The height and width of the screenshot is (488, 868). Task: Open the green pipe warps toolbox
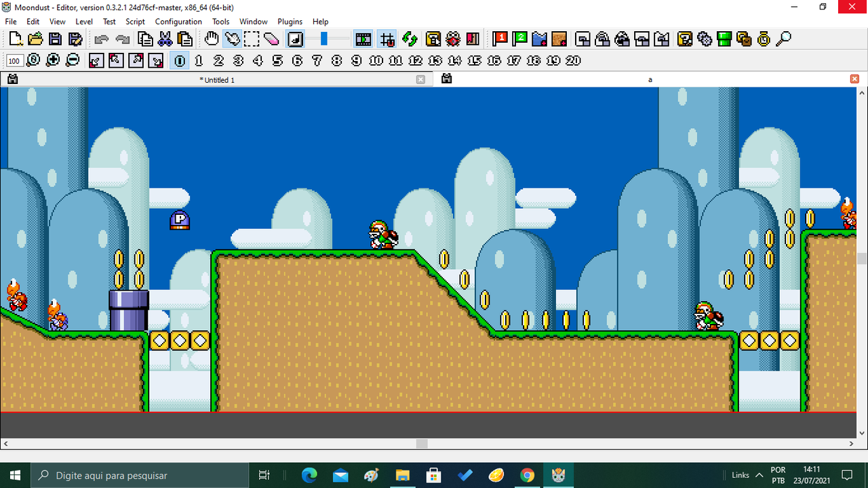point(724,39)
